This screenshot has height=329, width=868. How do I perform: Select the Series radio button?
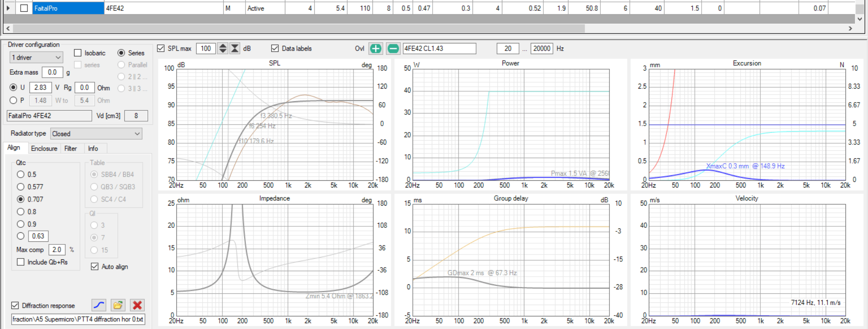click(121, 53)
